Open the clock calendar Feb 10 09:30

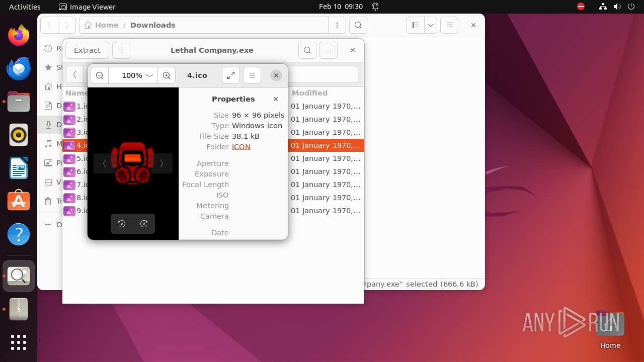coord(341,7)
